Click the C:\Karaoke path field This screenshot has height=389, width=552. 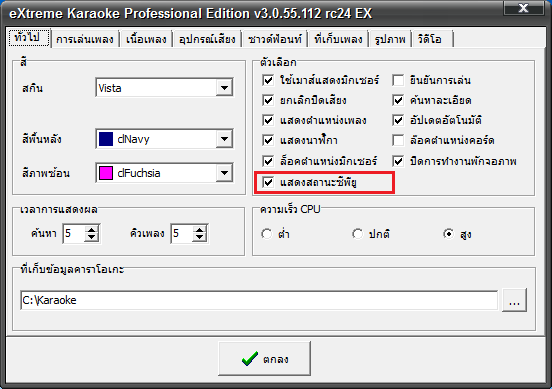pyautogui.click(x=259, y=300)
